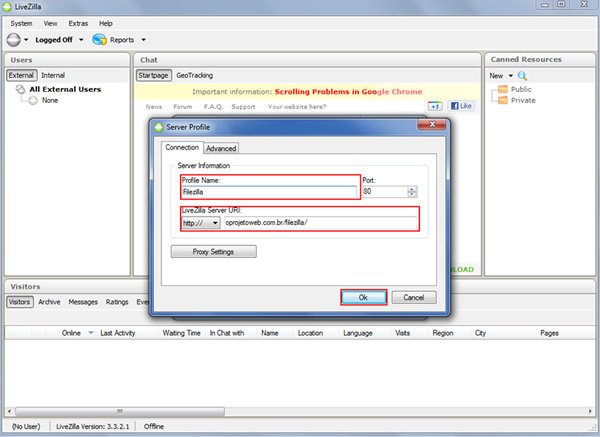Select the Private folder icon
This screenshot has width=600, height=437.
(x=503, y=100)
